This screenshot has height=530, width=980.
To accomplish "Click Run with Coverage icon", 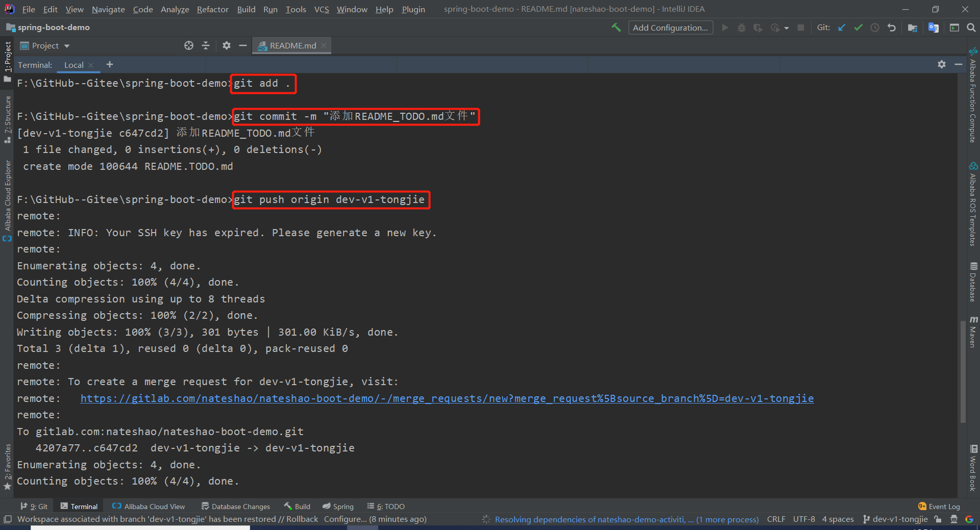I will (x=758, y=28).
